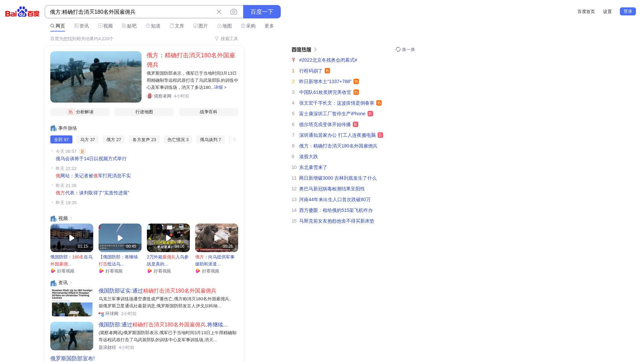Open 搜索工具 filter options
Image resolution: width=644 pixels, height=362 pixels.
click(226, 39)
